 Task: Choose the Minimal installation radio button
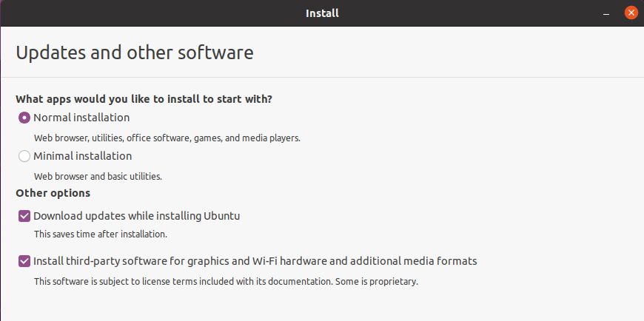point(24,156)
